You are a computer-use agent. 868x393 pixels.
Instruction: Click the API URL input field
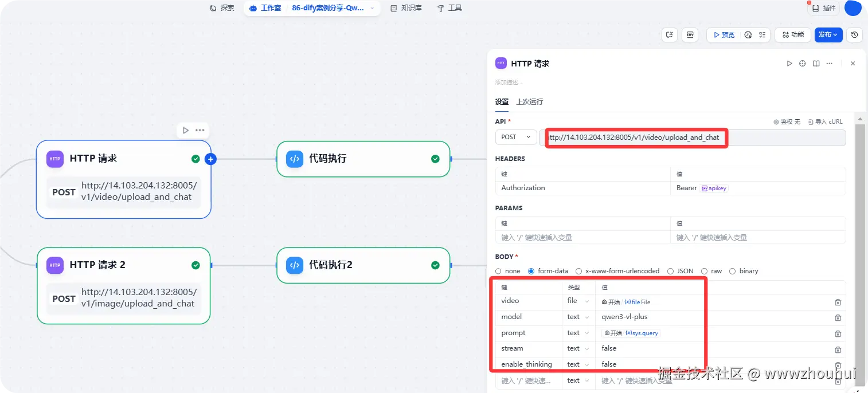(x=693, y=137)
